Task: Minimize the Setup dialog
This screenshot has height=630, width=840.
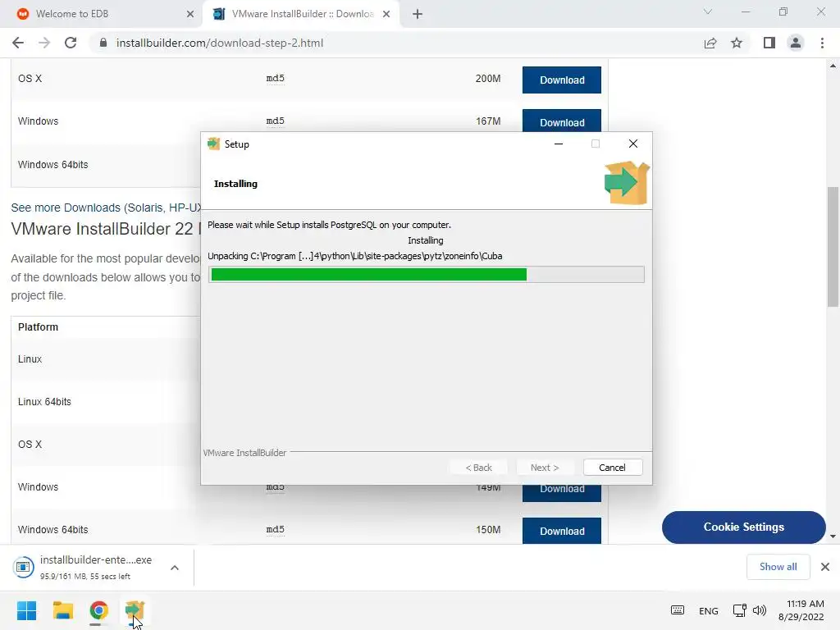Action: tap(558, 144)
